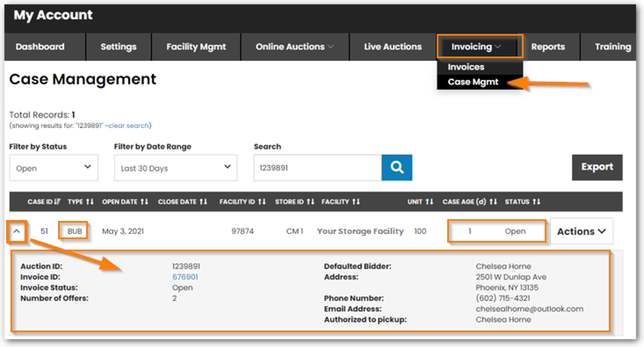Open the Reports tab
The image size is (644, 347).
(x=548, y=47)
